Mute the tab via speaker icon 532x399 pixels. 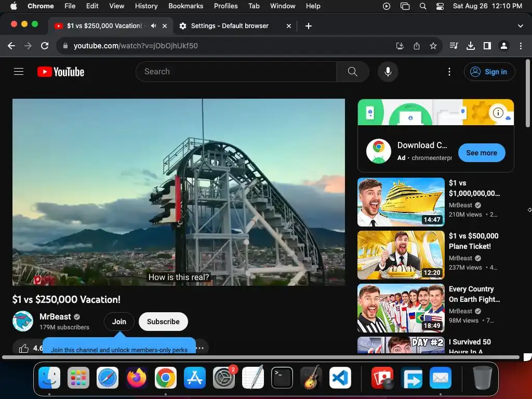154,26
